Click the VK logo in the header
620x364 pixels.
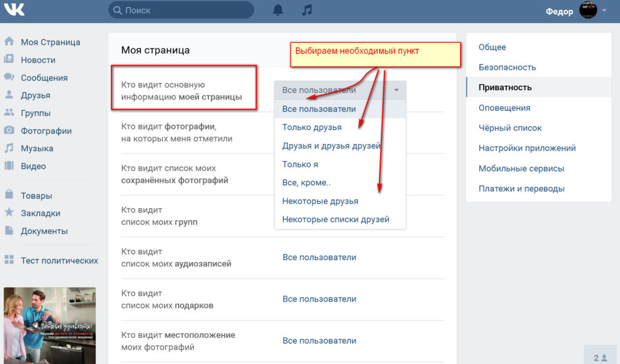click(14, 10)
